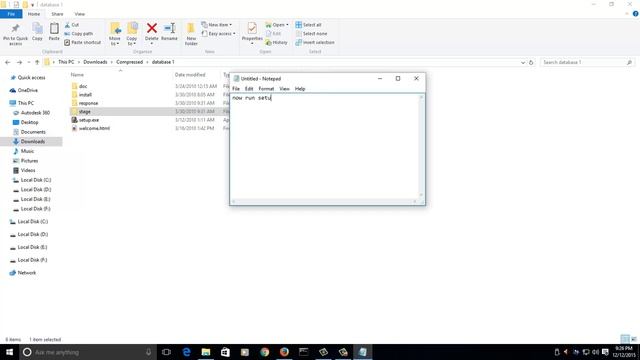Click Compressed in the address breadcrumb
This screenshot has height=360, width=640.
click(x=129, y=62)
